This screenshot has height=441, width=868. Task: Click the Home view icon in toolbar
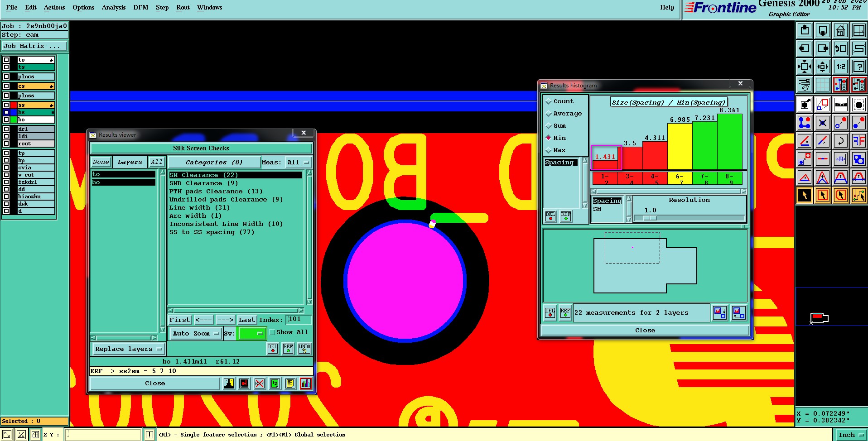(x=840, y=30)
